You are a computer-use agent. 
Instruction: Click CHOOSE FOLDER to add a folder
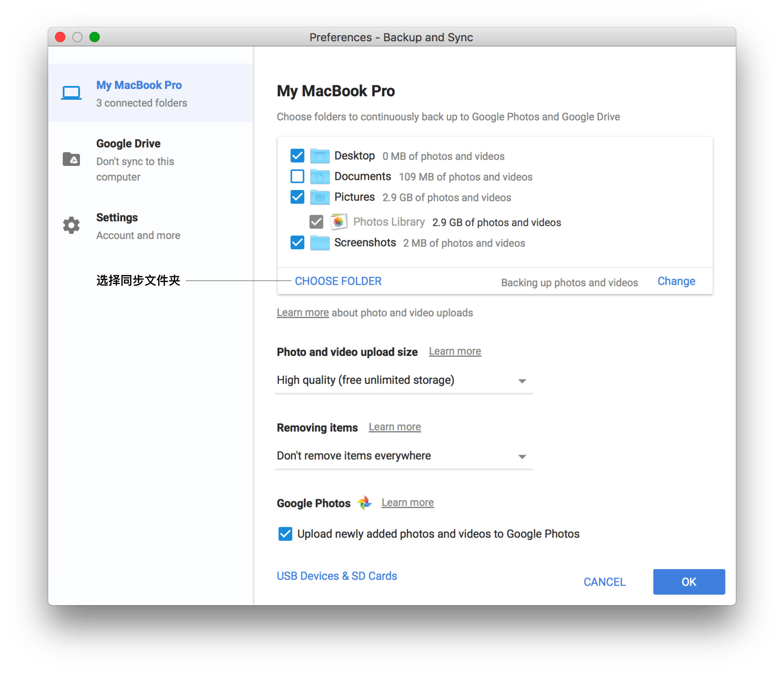point(338,281)
